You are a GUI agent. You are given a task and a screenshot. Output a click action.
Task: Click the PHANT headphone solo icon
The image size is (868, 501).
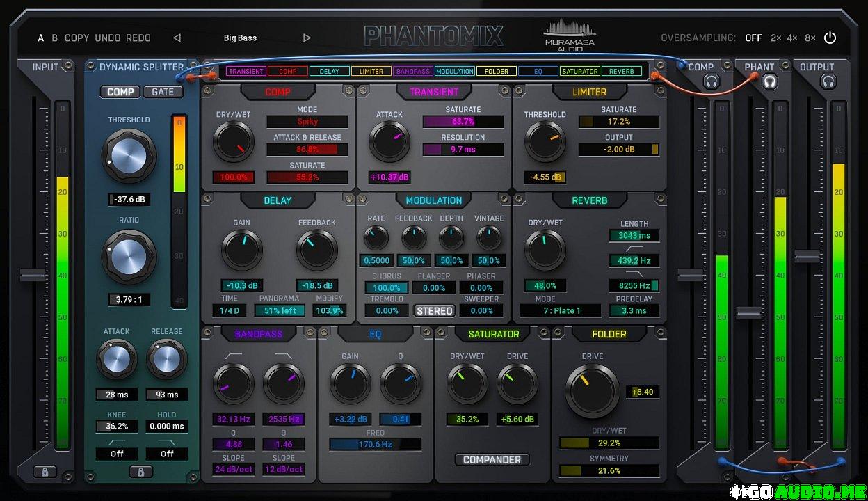point(769,82)
